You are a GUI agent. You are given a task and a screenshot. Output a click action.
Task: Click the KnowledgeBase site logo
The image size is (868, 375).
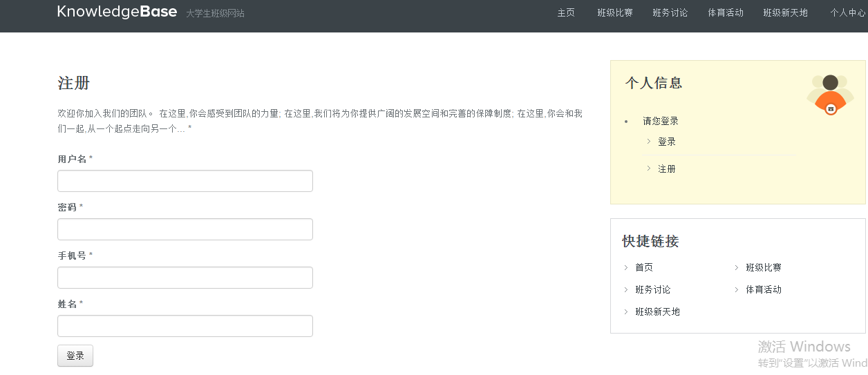click(117, 12)
